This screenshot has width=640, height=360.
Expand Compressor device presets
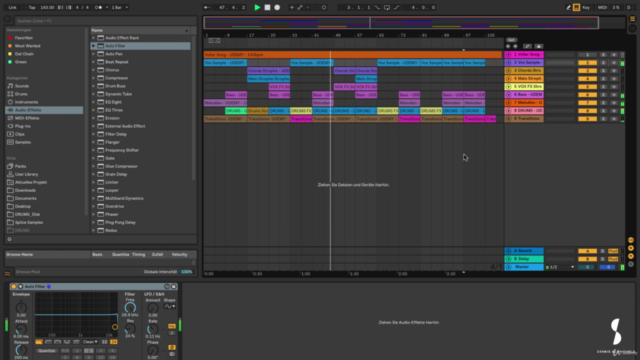tap(93, 78)
